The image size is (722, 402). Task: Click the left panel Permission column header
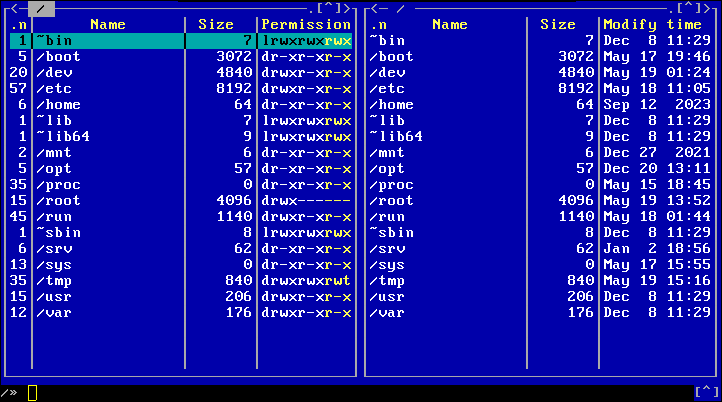point(306,24)
